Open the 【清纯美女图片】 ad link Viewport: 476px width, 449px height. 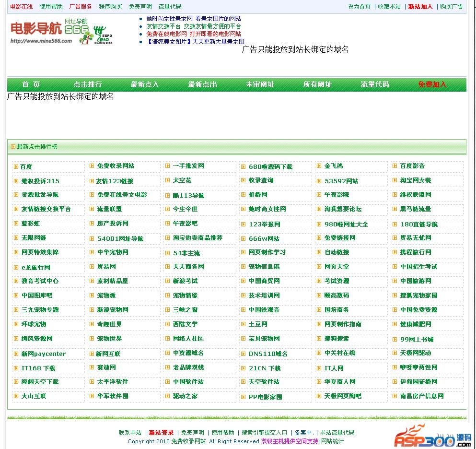click(195, 42)
